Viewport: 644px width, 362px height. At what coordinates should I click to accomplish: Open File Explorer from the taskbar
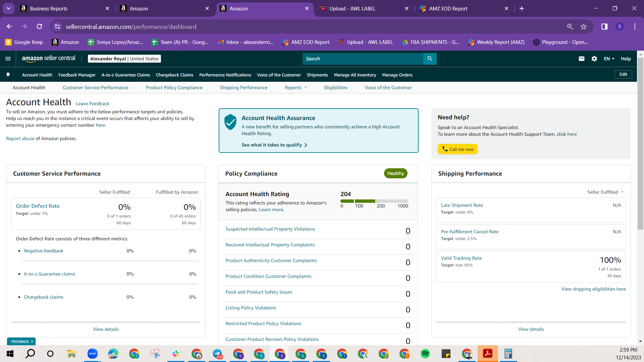71,354
